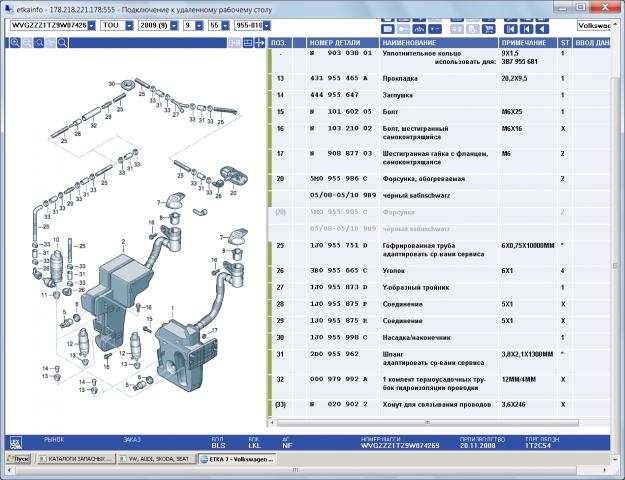Click the dash-arrow toolbar icon
Image resolution: width=625 pixels, height=480 pixels.
(435, 29)
